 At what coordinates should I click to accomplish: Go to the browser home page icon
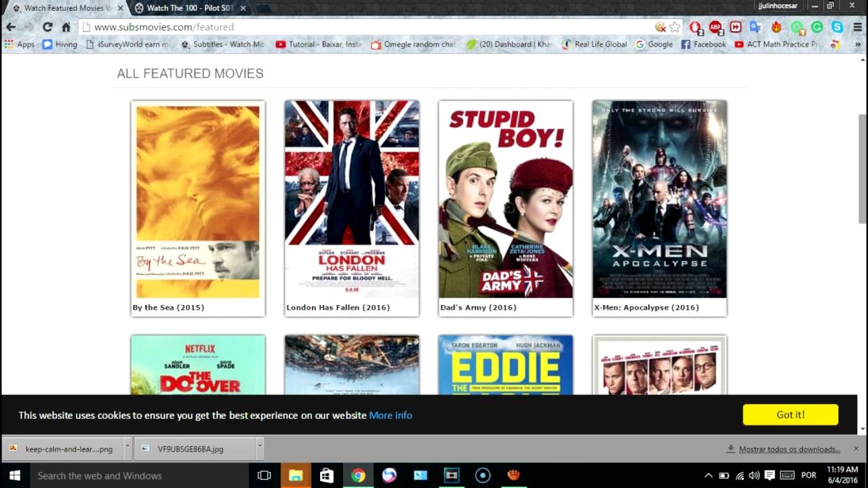point(66,27)
